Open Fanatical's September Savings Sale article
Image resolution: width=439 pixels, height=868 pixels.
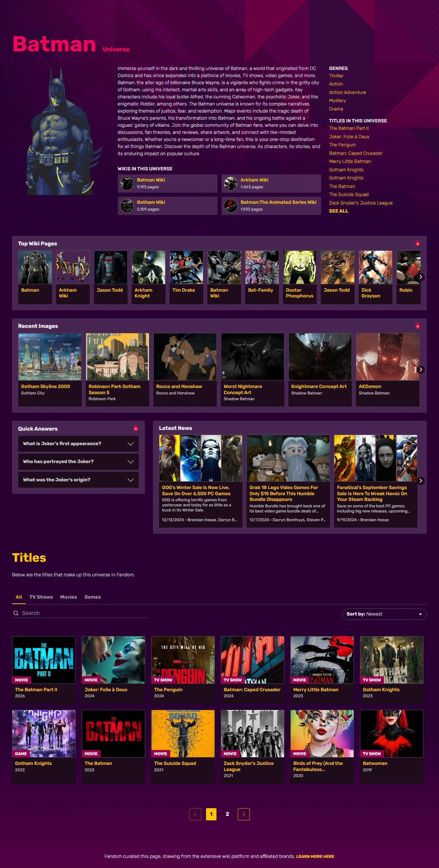[376, 481]
